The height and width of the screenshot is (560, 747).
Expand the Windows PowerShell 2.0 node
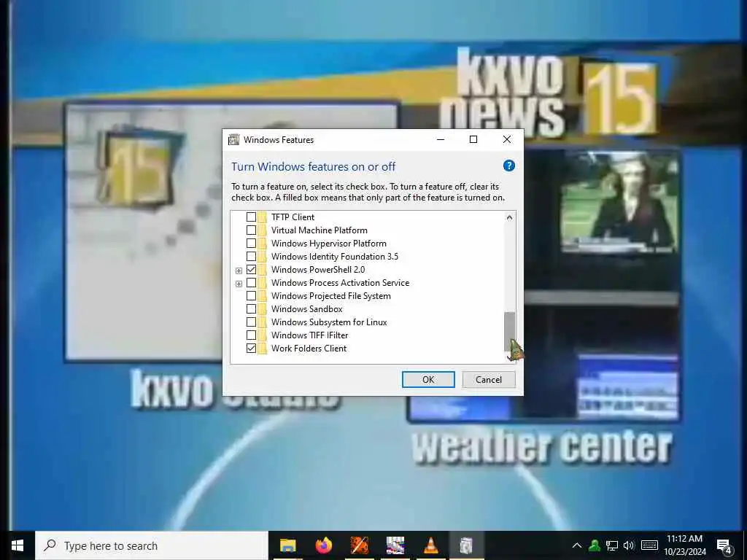click(x=239, y=271)
